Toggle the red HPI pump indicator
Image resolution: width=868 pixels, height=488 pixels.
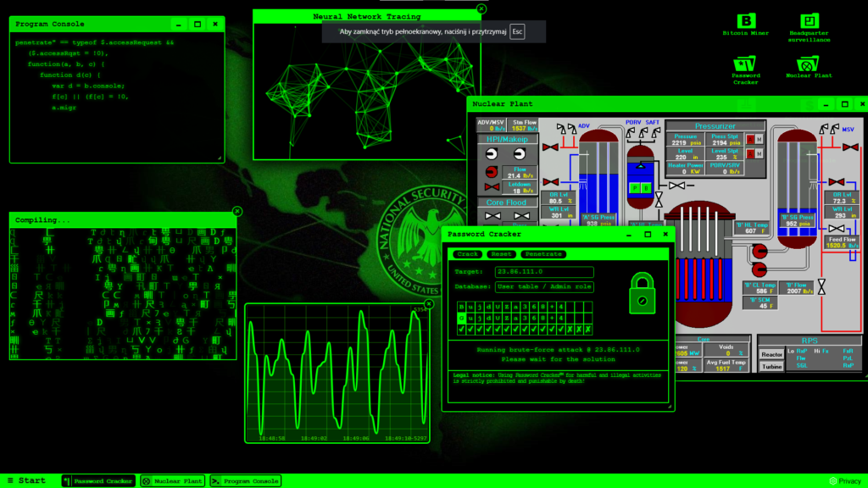coord(491,173)
